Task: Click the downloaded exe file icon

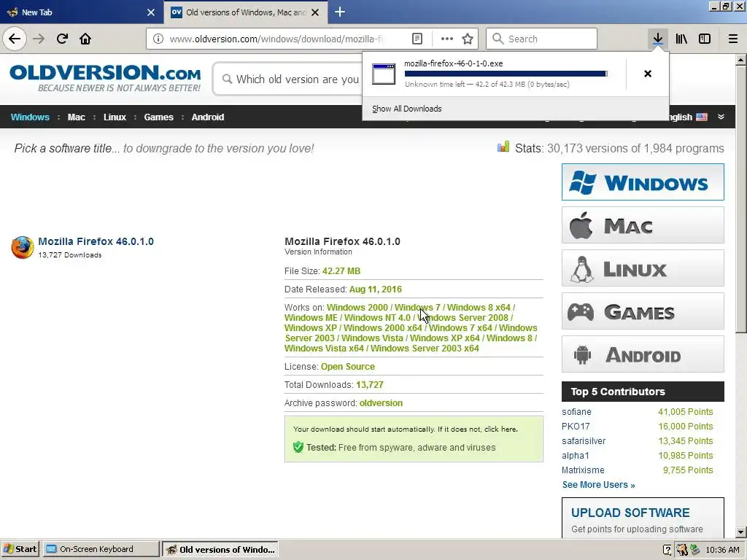Action: point(384,74)
